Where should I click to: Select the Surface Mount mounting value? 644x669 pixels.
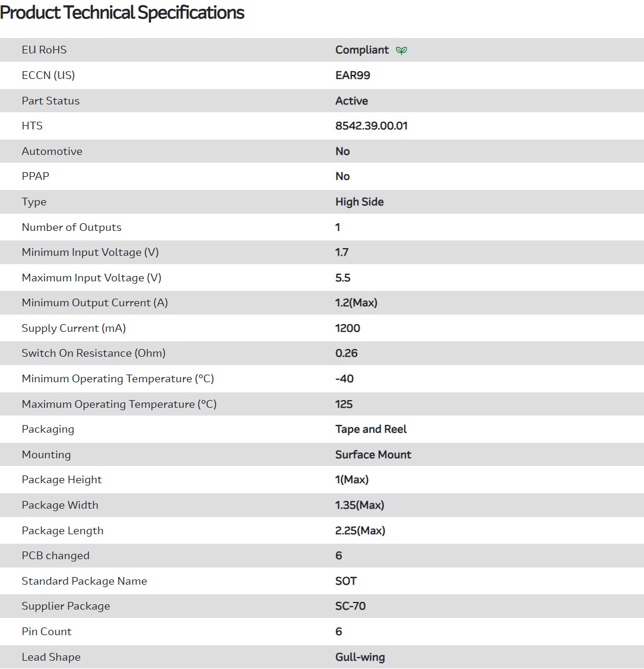tap(373, 455)
